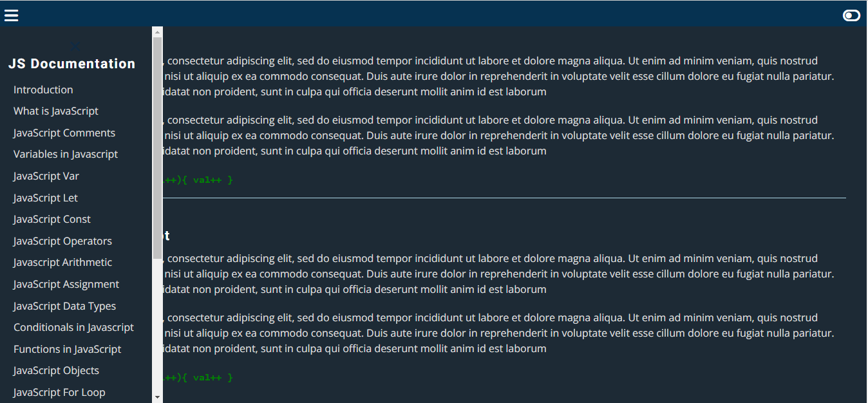Click the scrollbar down arrow

pyautogui.click(x=156, y=397)
